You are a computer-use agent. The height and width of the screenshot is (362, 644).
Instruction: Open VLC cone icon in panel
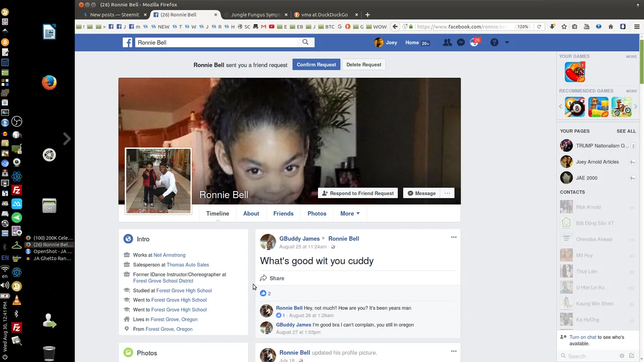pos(17,301)
